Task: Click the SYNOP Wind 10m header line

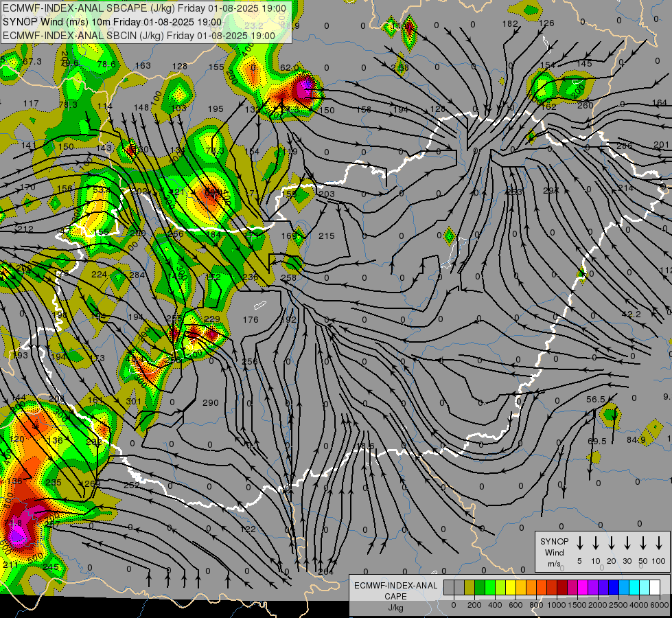Action: point(113,22)
